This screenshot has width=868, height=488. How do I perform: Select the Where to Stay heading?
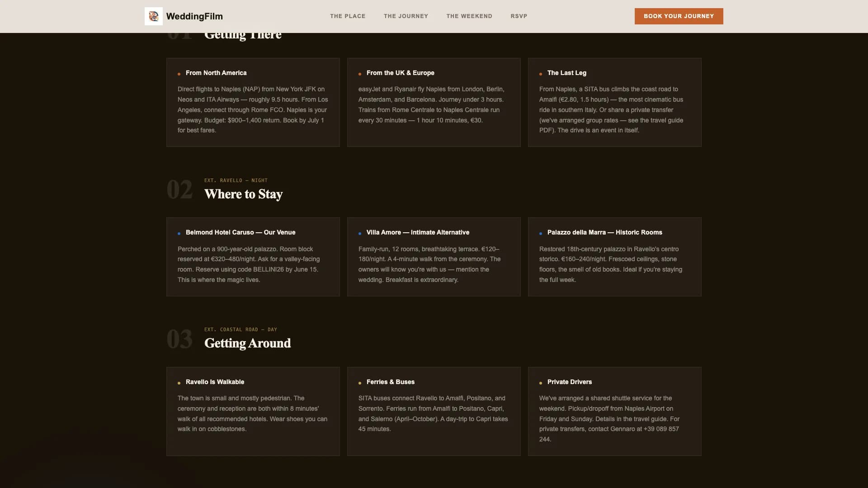[x=243, y=194]
